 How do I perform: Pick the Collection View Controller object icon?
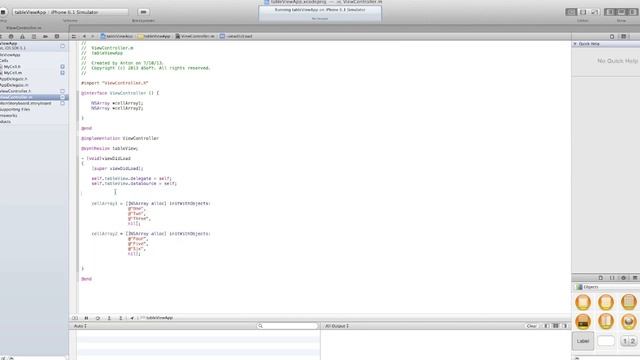coord(629,302)
